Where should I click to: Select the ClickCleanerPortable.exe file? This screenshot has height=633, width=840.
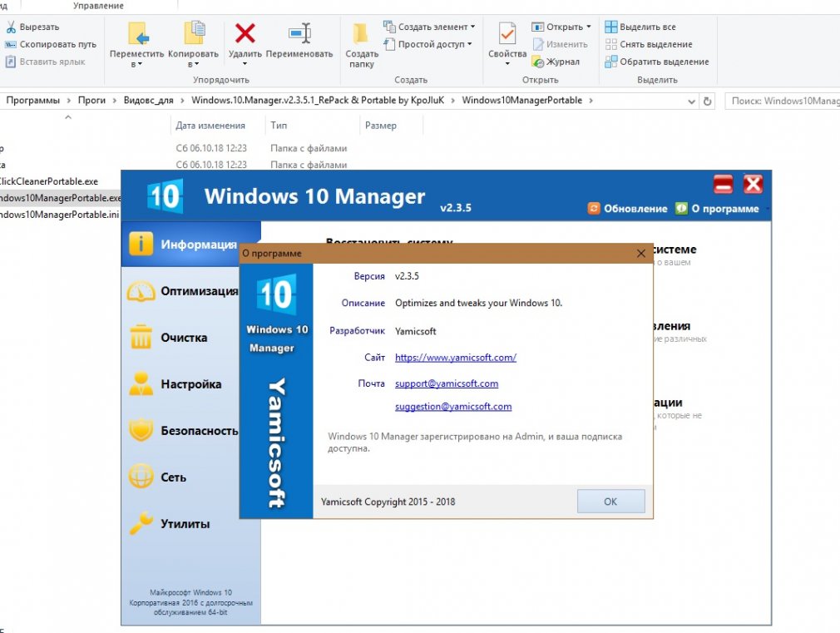pos(49,181)
